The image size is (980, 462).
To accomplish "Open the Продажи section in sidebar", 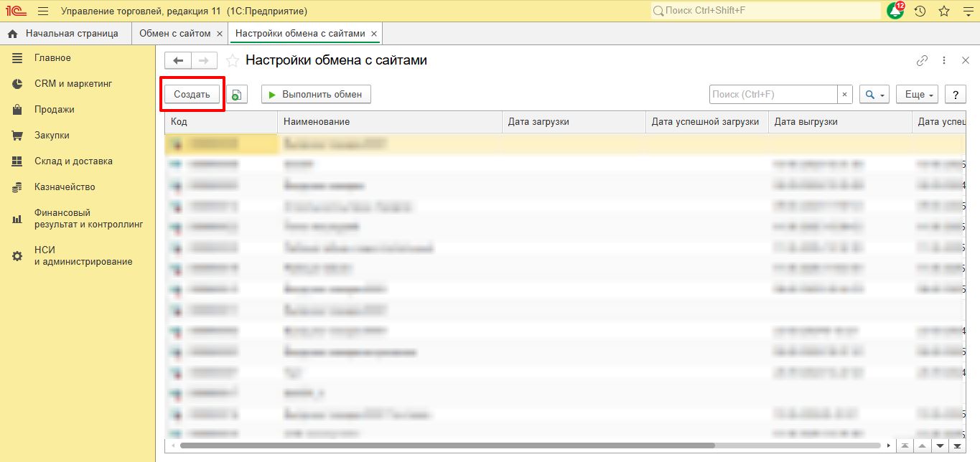I will point(54,110).
